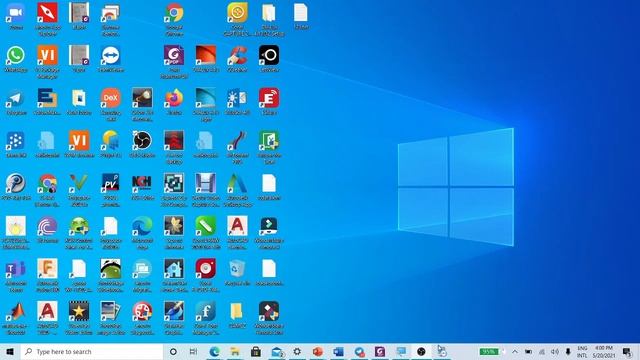The image size is (640, 360).
Task: Click the 'Type here to search' box
Action: [92, 351]
